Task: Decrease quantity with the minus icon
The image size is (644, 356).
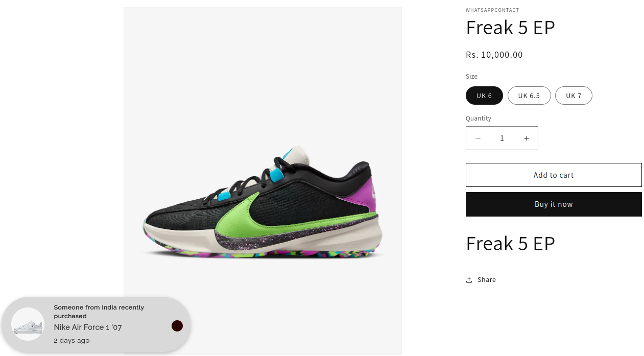Action: pos(478,138)
